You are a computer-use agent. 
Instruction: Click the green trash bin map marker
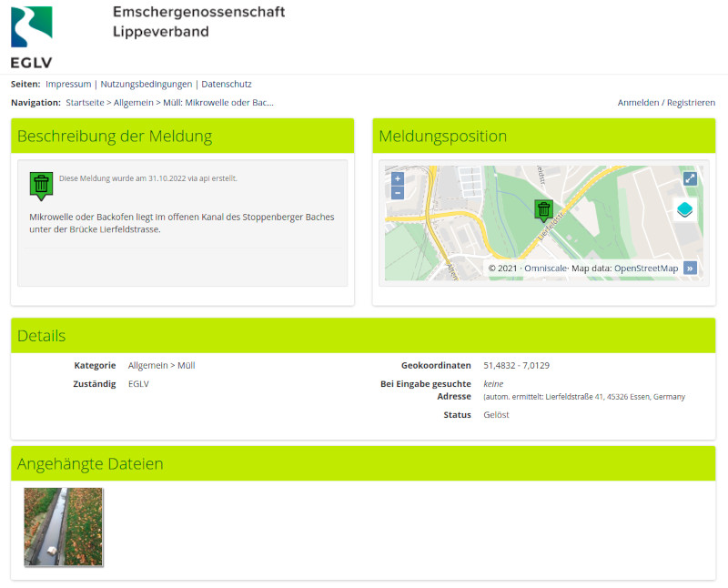544,210
